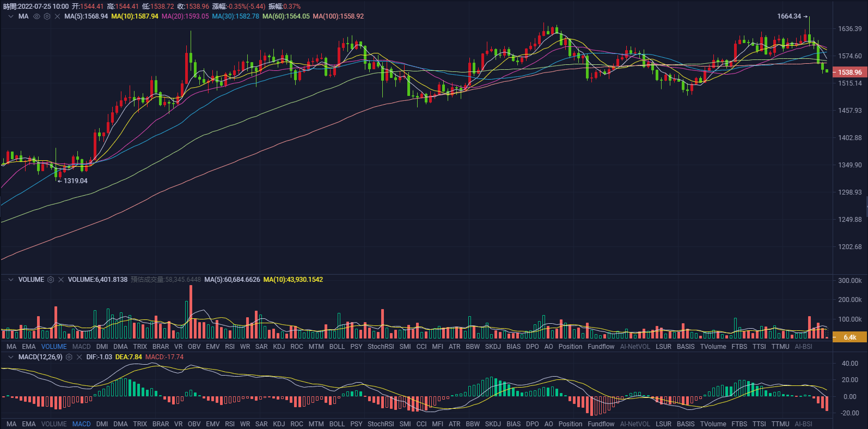This screenshot has width=868, height=429.
Task: Click the orange 6.4k volume axis tag
Action: 849,337
